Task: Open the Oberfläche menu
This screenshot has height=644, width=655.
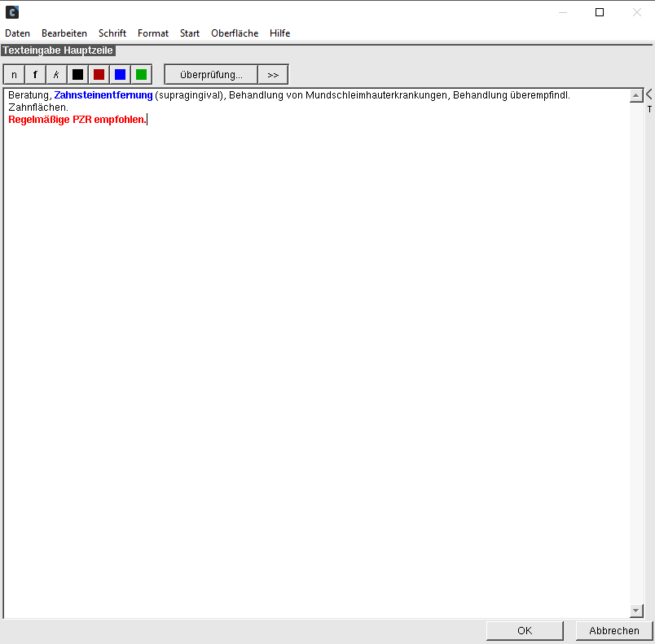Action: [x=235, y=33]
